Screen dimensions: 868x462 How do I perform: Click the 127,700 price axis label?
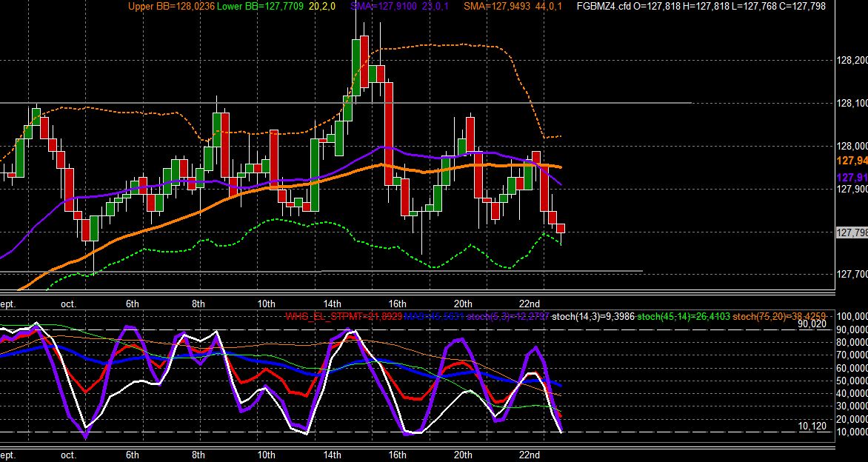[x=852, y=275]
